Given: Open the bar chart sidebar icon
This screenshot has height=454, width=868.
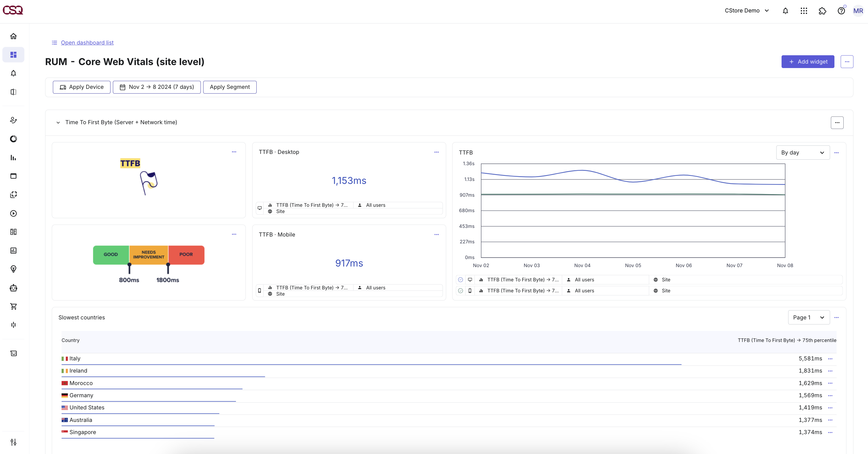Looking at the screenshot, I should [13, 157].
